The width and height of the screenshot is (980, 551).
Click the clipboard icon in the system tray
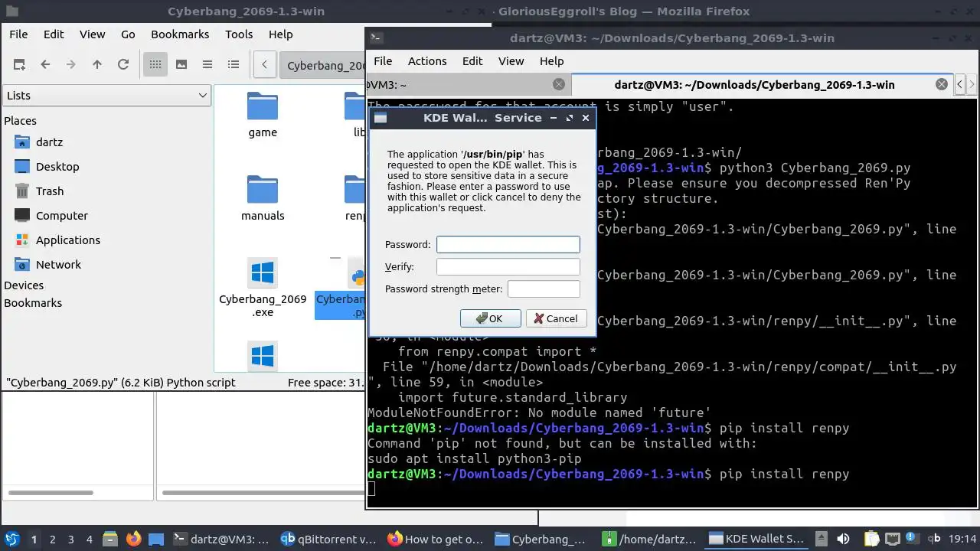point(871,539)
